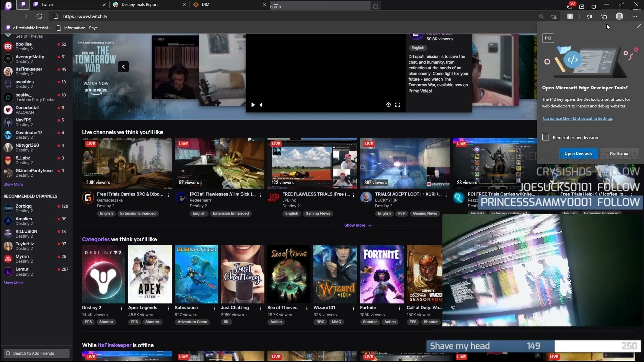Viewport: 644px width, 362px height.
Task: Close the DevTools prompt popup
Action: tap(638, 26)
